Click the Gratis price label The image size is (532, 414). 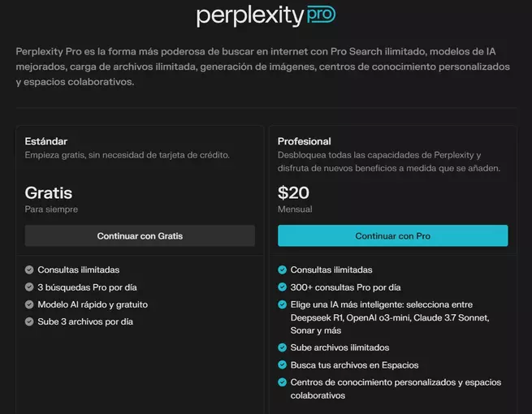tap(49, 192)
